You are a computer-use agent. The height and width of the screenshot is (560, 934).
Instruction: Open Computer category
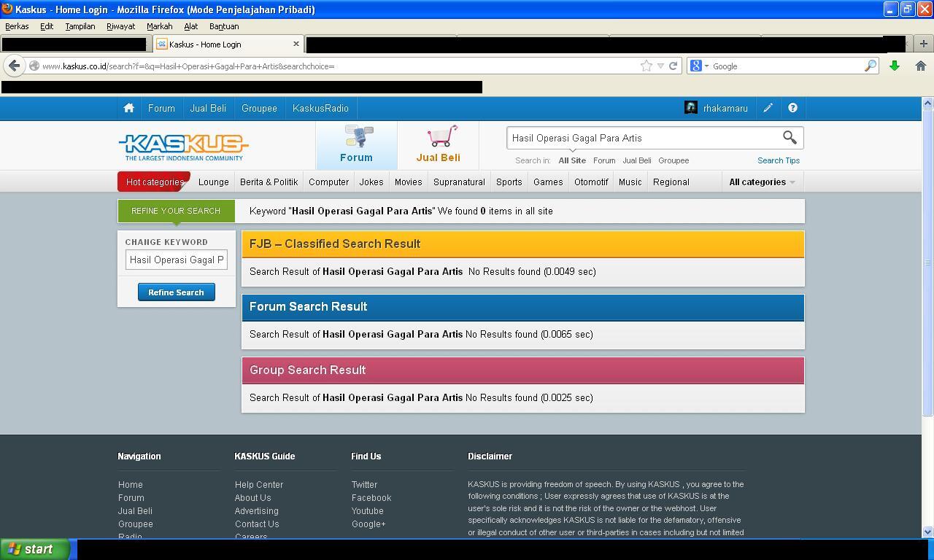tap(328, 182)
